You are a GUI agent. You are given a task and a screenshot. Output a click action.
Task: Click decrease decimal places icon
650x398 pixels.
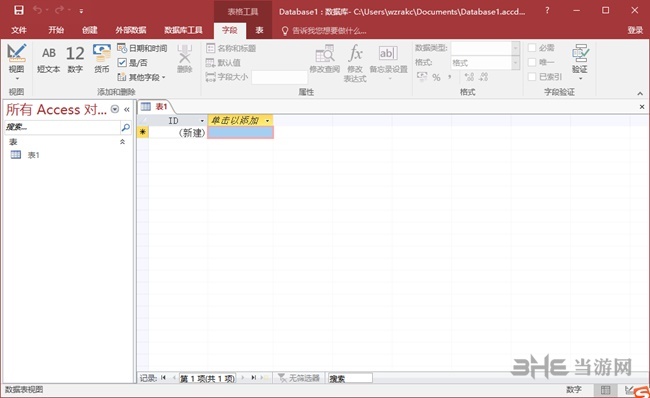[x=484, y=77]
